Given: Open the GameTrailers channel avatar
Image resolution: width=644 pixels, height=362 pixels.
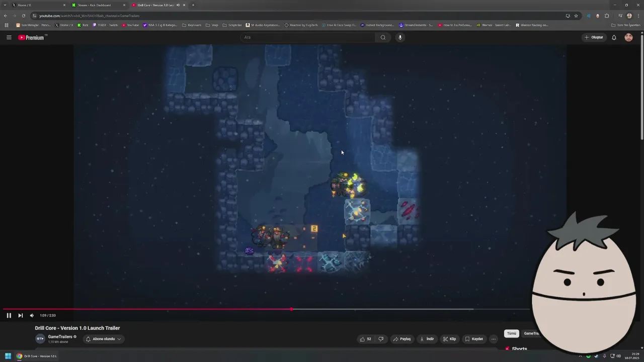Looking at the screenshot, I should tap(40, 339).
